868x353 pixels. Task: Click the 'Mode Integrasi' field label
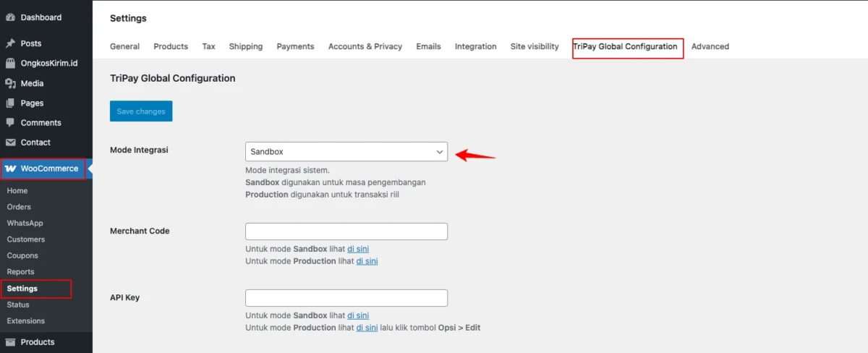139,150
